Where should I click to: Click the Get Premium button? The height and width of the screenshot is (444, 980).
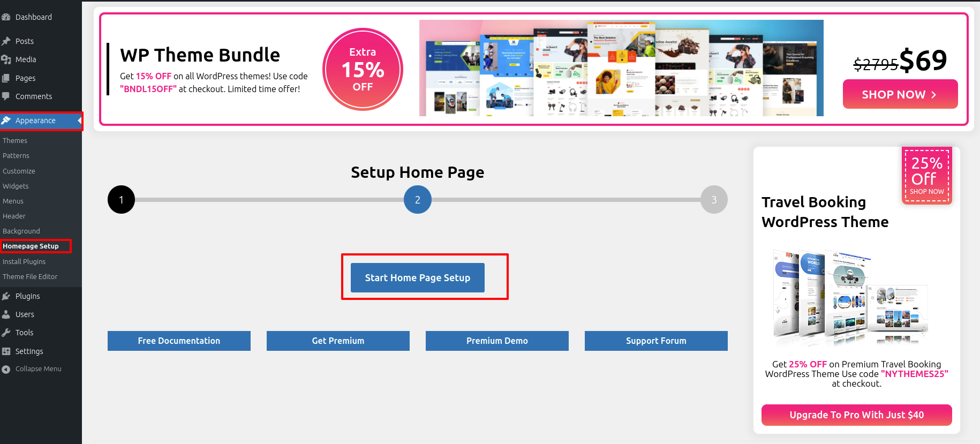coord(338,341)
